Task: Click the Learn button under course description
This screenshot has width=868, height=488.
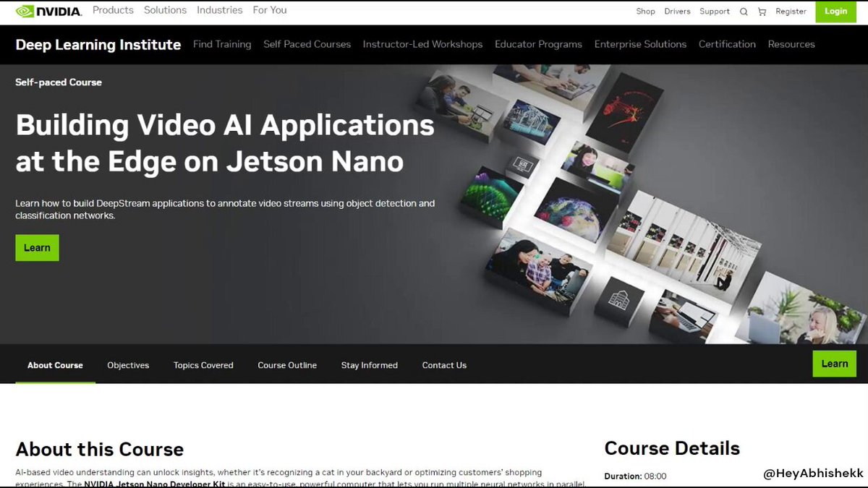Action: 37,247
